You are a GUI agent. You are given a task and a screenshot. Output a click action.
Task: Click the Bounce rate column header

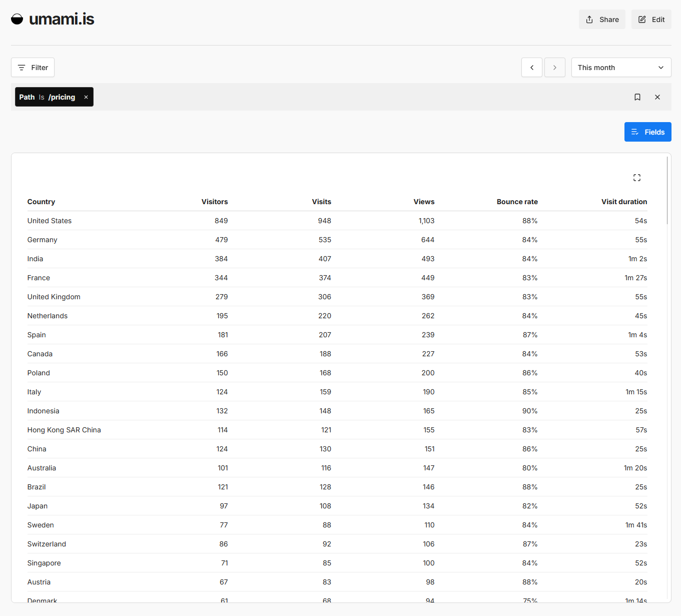tap(517, 202)
